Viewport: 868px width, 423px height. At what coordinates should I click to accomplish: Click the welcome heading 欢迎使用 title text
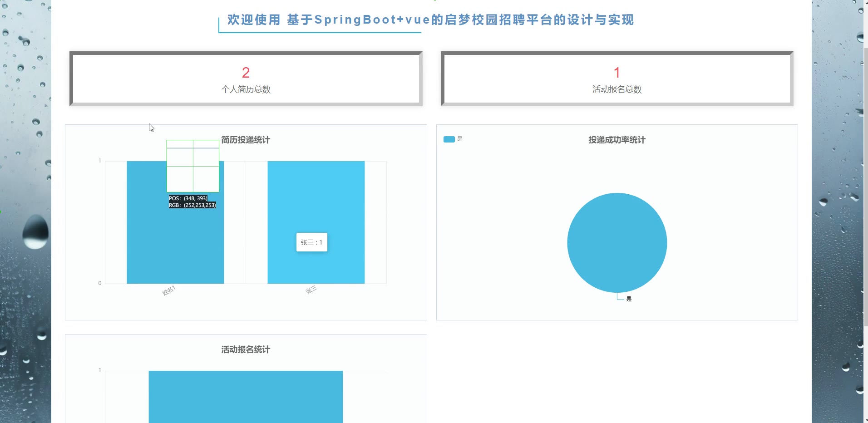430,20
